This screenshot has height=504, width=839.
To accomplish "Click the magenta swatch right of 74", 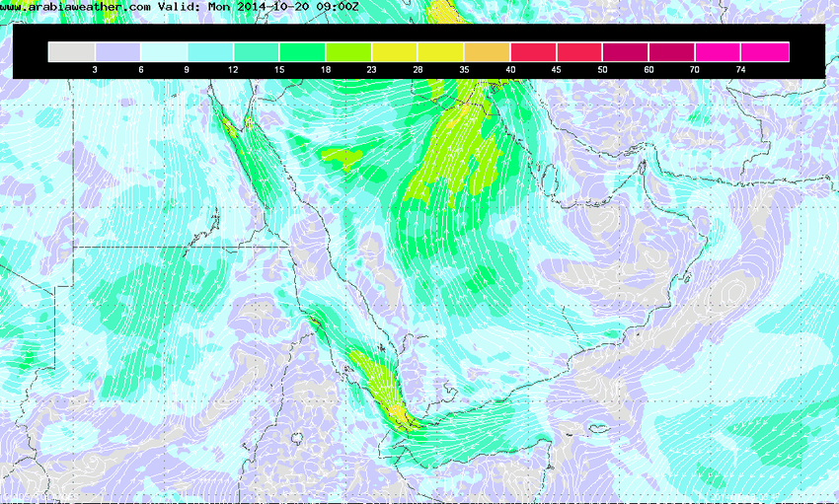I will [766, 51].
